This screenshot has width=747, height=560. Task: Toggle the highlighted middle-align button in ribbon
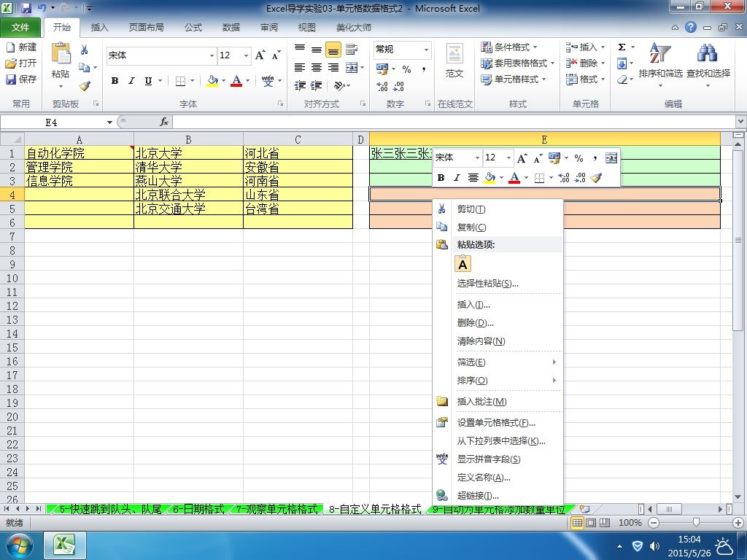click(333, 50)
